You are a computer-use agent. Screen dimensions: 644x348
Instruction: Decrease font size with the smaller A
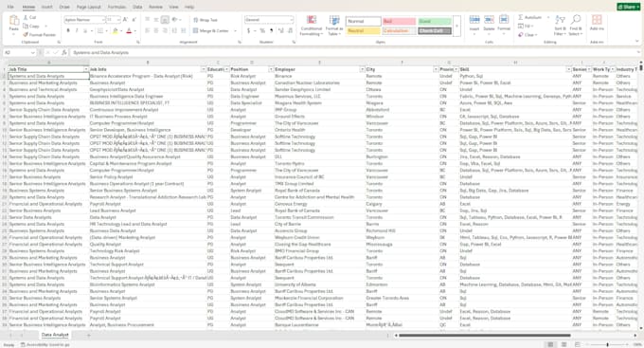click(134, 19)
